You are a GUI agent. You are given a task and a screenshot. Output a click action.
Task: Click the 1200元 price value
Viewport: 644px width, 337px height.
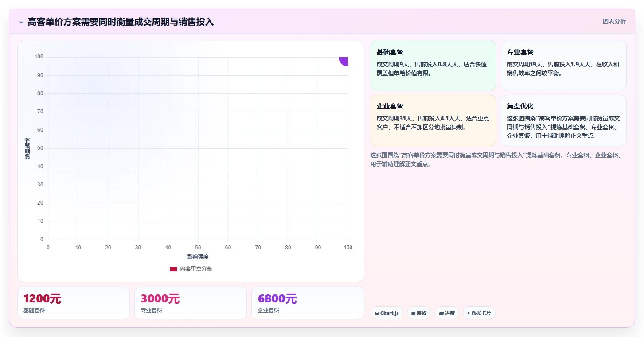tap(42, 299)
